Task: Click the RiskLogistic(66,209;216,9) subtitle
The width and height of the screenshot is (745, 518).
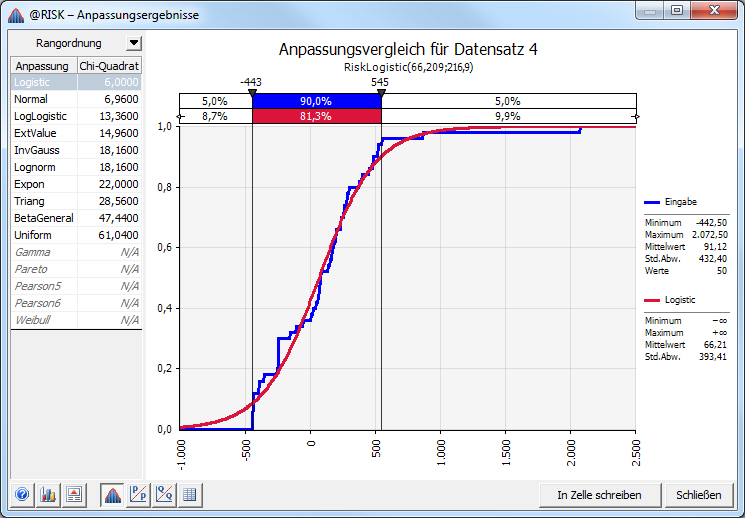Action: (409, 67)
